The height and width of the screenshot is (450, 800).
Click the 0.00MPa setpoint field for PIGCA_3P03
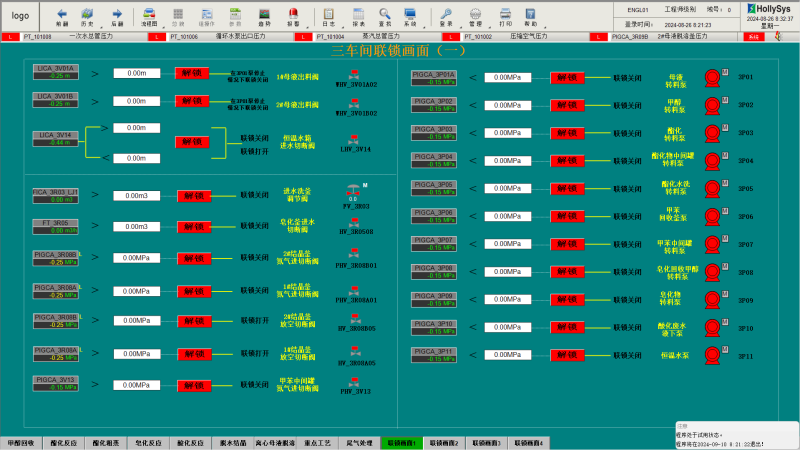[508, 133]
